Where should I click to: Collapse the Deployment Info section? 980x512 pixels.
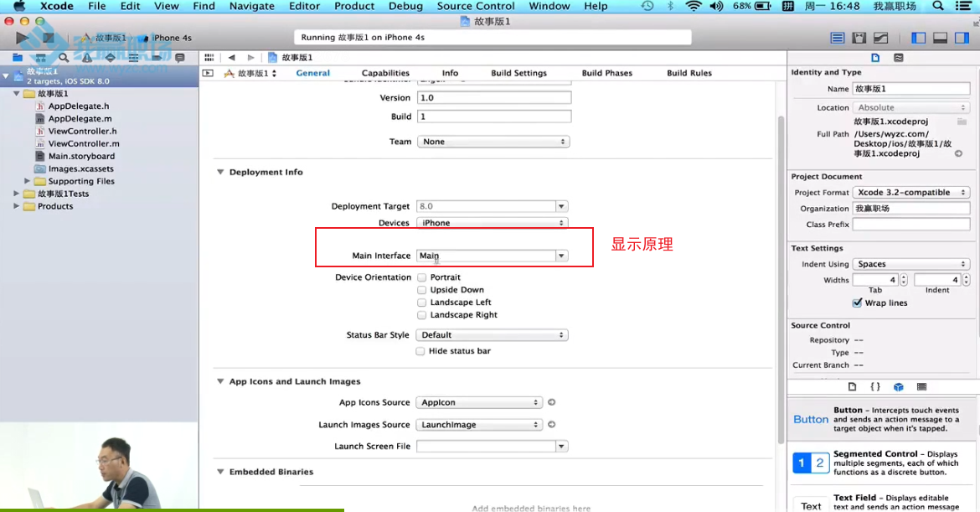pos(220,172)
